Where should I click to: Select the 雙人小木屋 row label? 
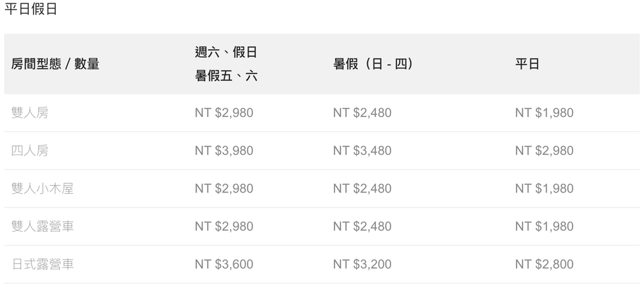42,188
